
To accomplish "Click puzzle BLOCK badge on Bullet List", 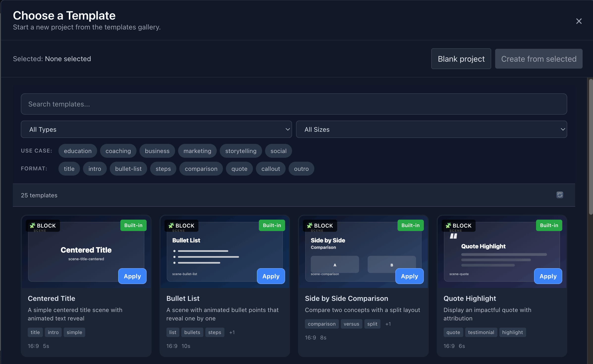I will pyautogui.click(x=181, y=226).
